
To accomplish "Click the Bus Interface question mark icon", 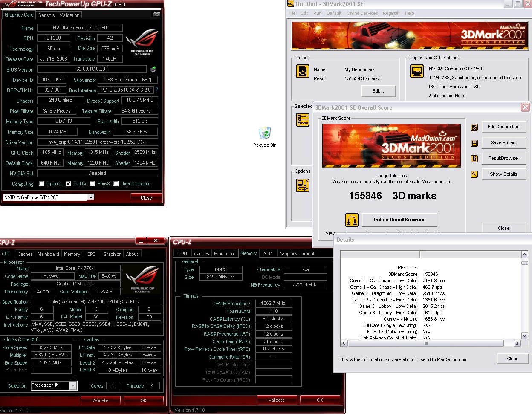I will (x=156, y=90).
